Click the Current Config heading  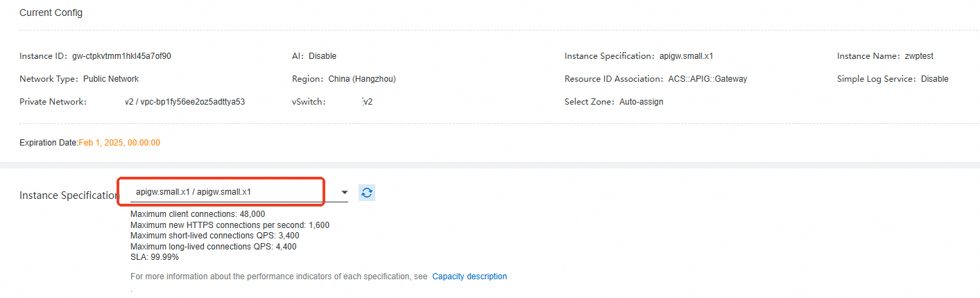tap(51, 13)
